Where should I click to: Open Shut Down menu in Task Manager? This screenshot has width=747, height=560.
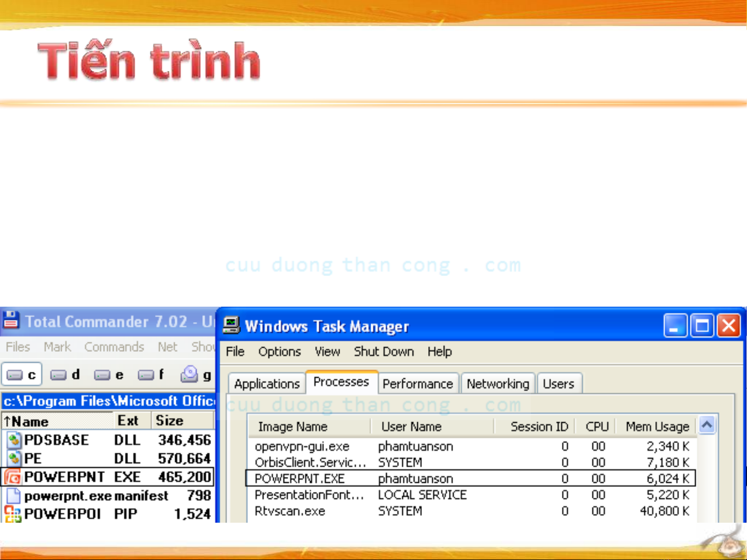click(x=384, y=351)
